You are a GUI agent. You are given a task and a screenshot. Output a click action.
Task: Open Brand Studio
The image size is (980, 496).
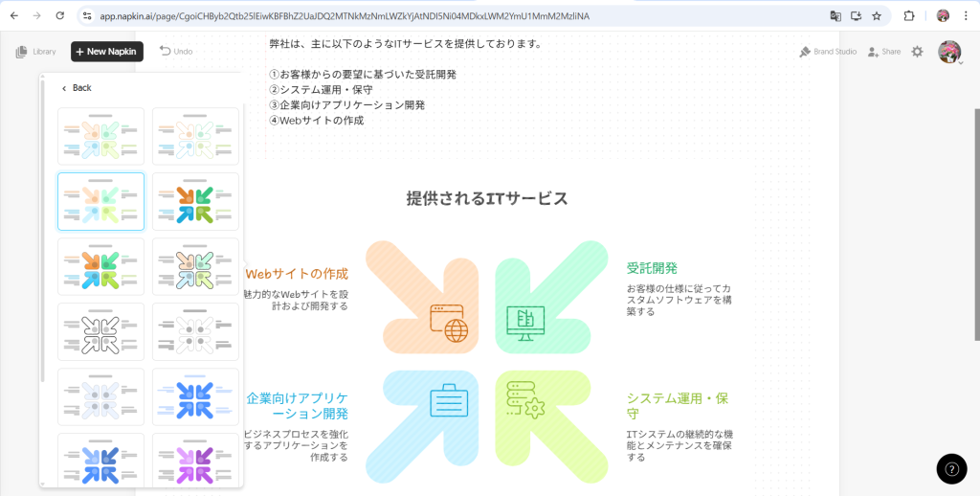pos(828,52)
